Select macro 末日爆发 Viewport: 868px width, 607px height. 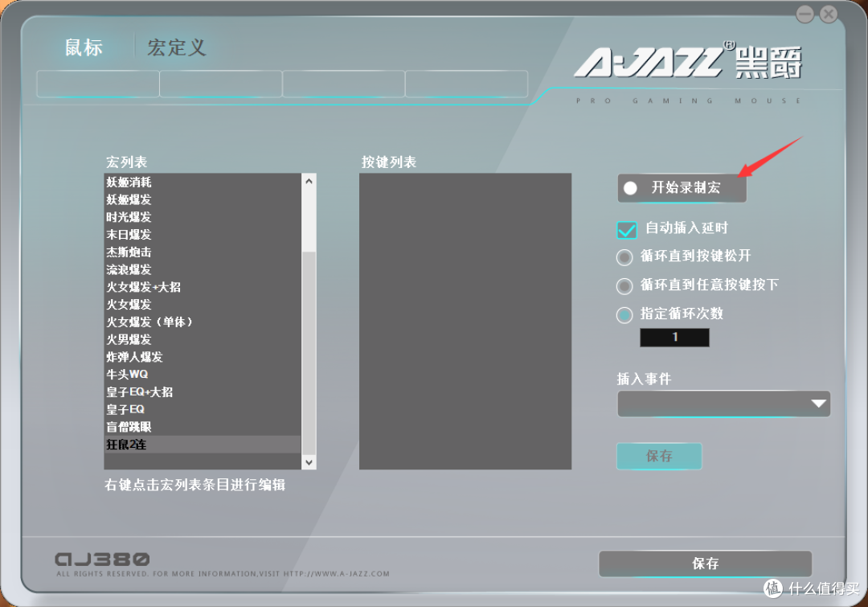[203, 235]
